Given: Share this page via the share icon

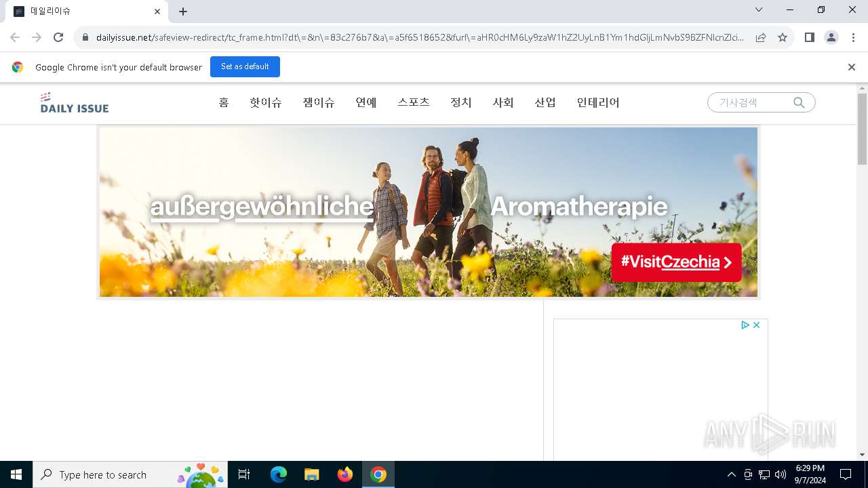Looking at the screenshot, I should 761,37.
